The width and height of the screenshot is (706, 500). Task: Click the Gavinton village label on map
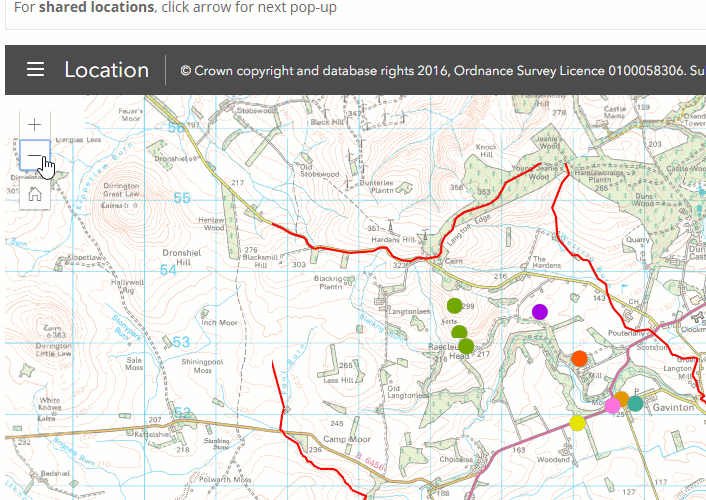coord(673,407)
